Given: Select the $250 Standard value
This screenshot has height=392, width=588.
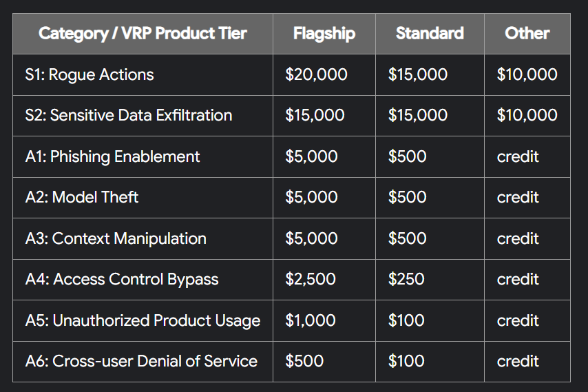Looking at the screenshot, I should click(406, 279).
